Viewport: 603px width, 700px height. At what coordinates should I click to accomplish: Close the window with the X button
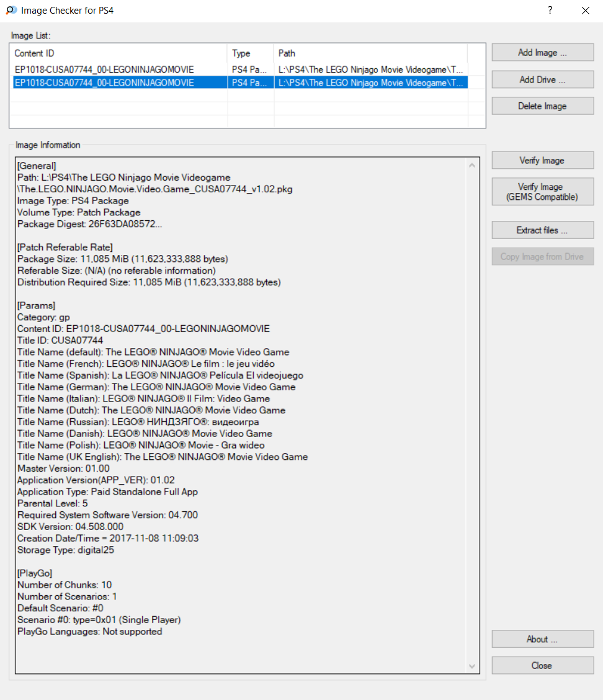[586, 11]
